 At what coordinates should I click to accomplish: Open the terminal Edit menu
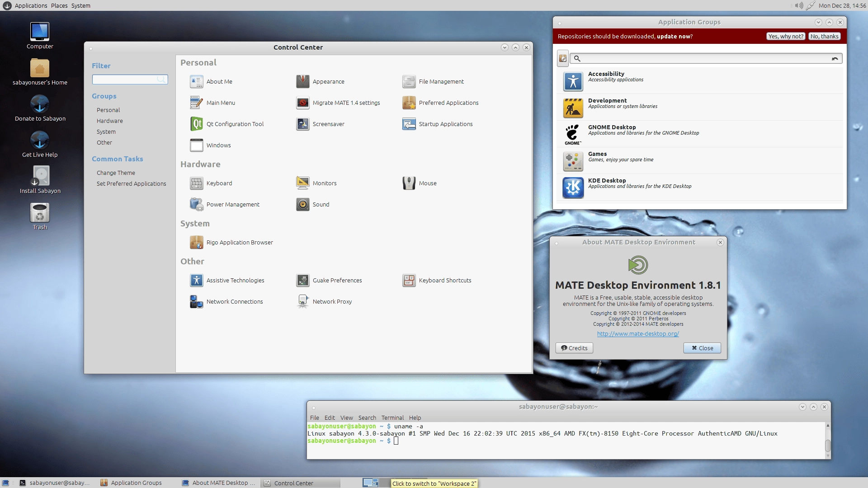click(x=330, y=418)
